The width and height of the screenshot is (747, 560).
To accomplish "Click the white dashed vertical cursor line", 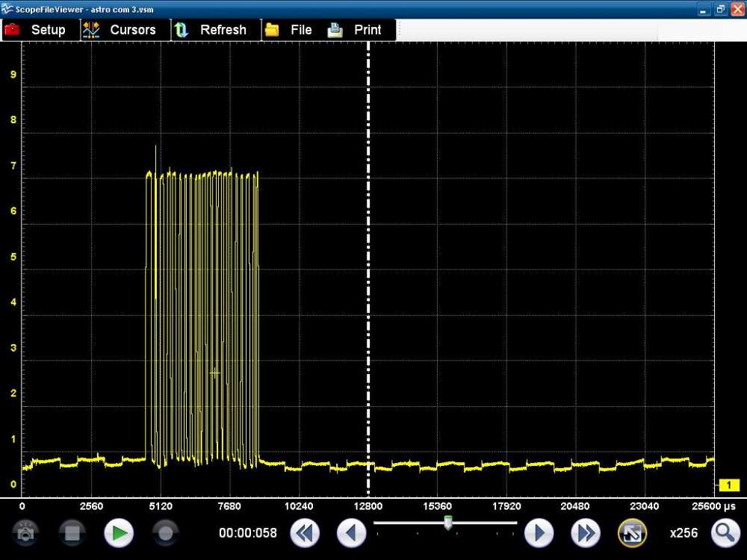I will [x=368, y=224].
